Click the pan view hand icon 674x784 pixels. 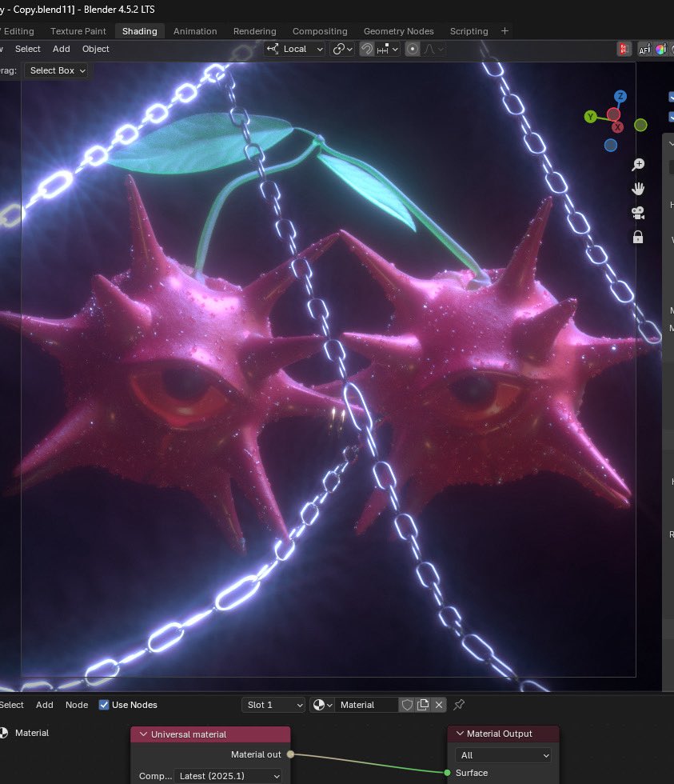click(638, 189)
